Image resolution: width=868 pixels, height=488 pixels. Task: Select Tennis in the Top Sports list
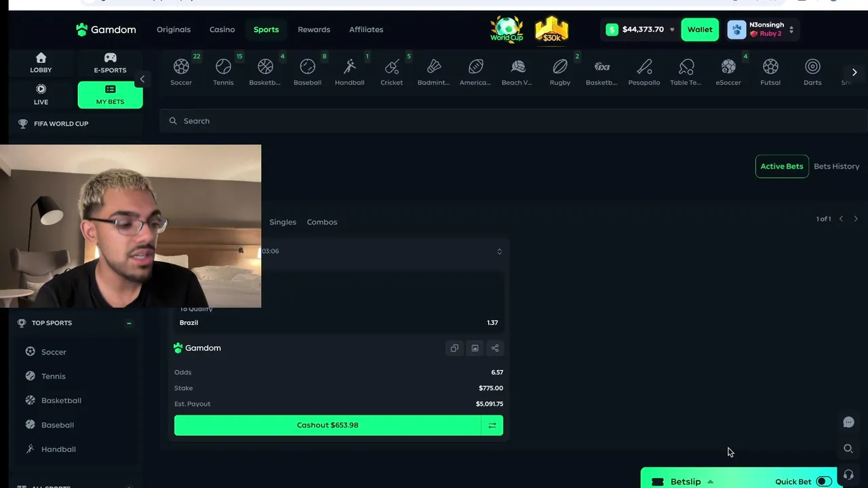tap(53, 377)
